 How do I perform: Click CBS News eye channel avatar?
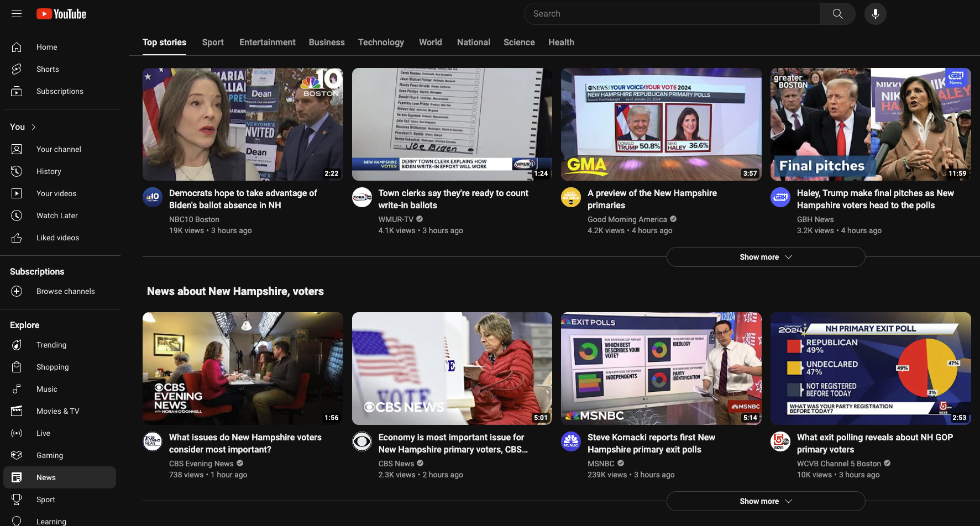coord(362,441)
